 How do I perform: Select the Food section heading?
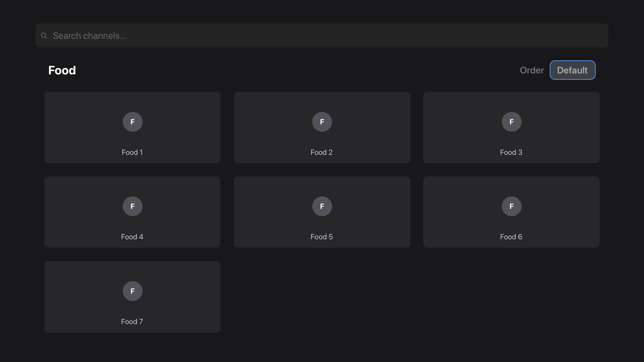point(62,70)
